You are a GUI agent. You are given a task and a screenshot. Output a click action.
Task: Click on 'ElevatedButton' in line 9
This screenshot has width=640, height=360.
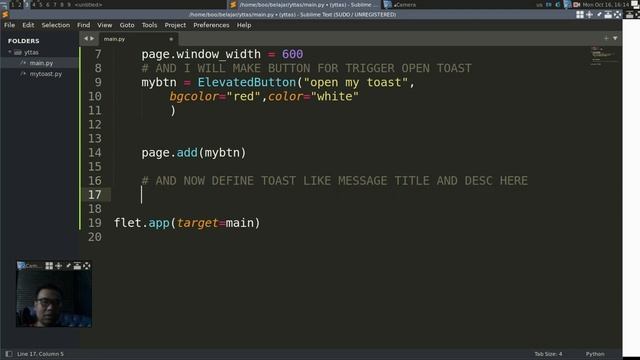[247, 82]
